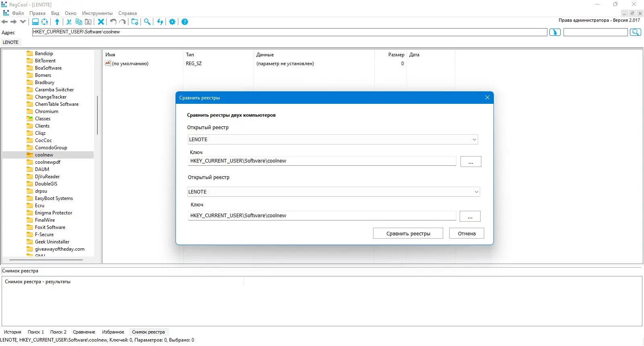Viewport: 644px width, 346px height.
Task: Open the Инструменты menu
Action: (97, 13)
